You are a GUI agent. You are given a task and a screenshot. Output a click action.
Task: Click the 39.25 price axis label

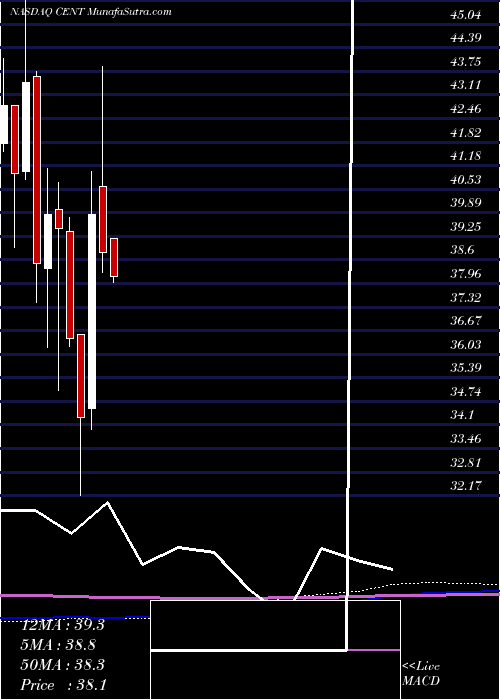[466, 227]
